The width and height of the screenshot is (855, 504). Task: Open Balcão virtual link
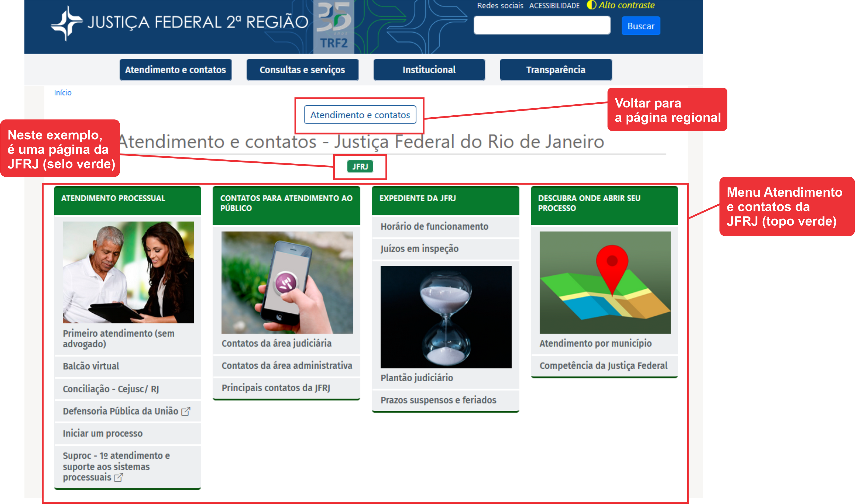coord(91,366)
